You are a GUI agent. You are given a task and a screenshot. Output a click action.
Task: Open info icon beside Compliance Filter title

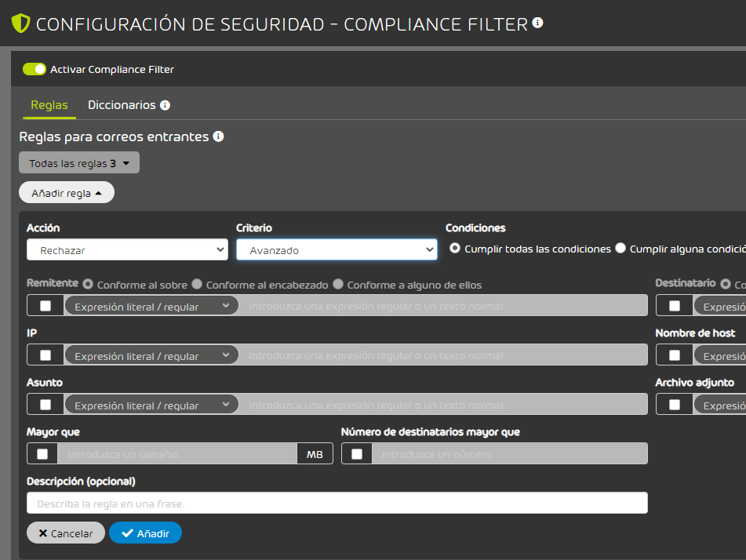[537, 23]
